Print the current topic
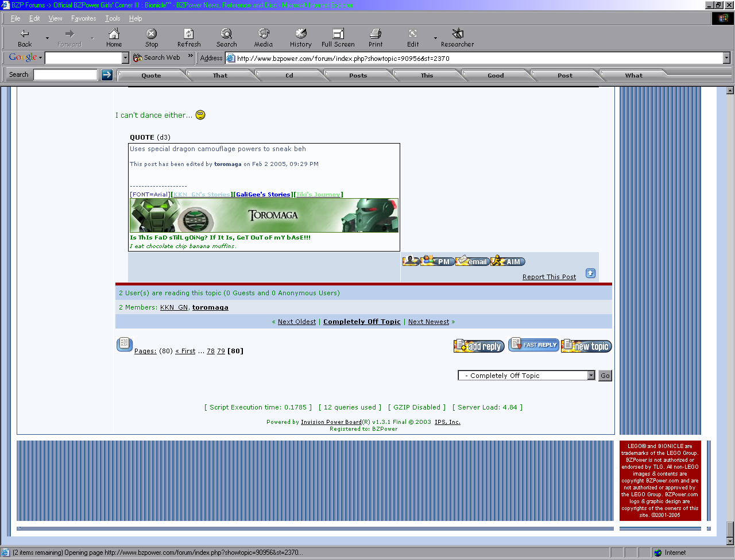The image size is (735, 560). [x=375, y=37]
